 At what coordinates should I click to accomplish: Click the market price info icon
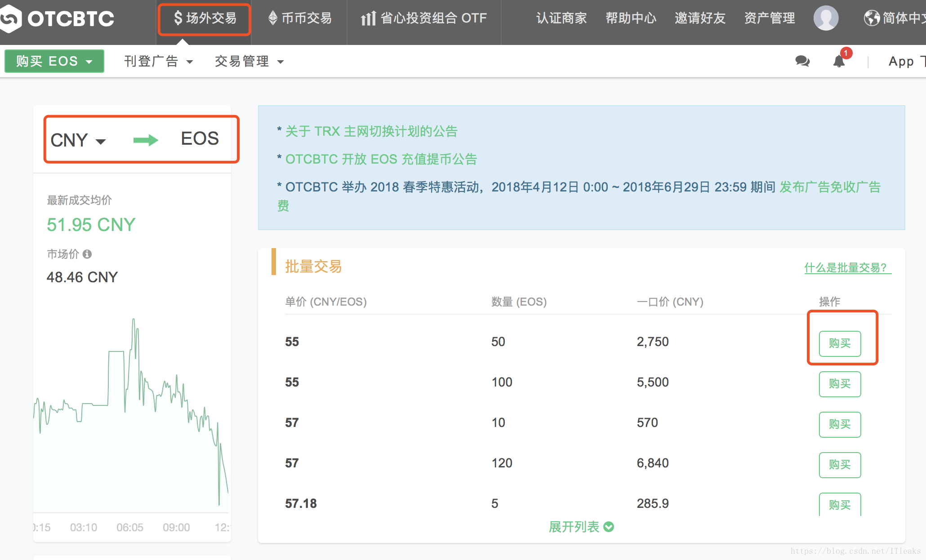pos(87,254)
